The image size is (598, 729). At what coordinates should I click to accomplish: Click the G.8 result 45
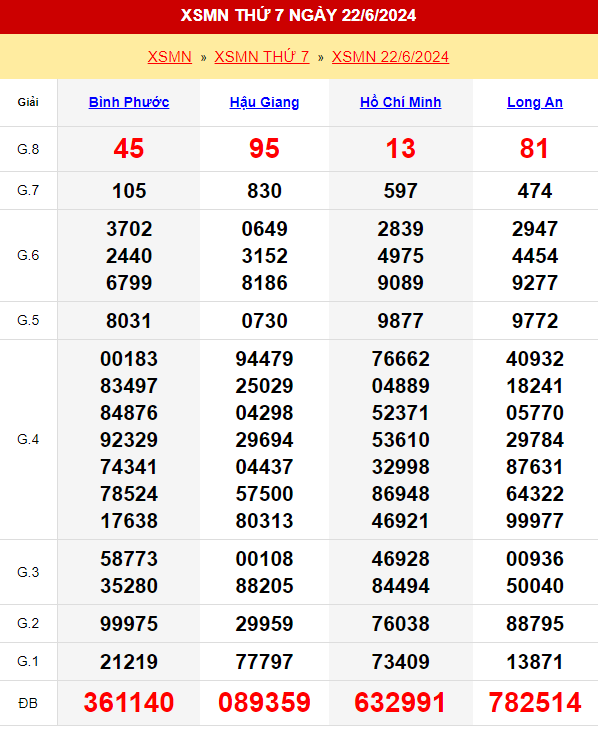point(129,149)
